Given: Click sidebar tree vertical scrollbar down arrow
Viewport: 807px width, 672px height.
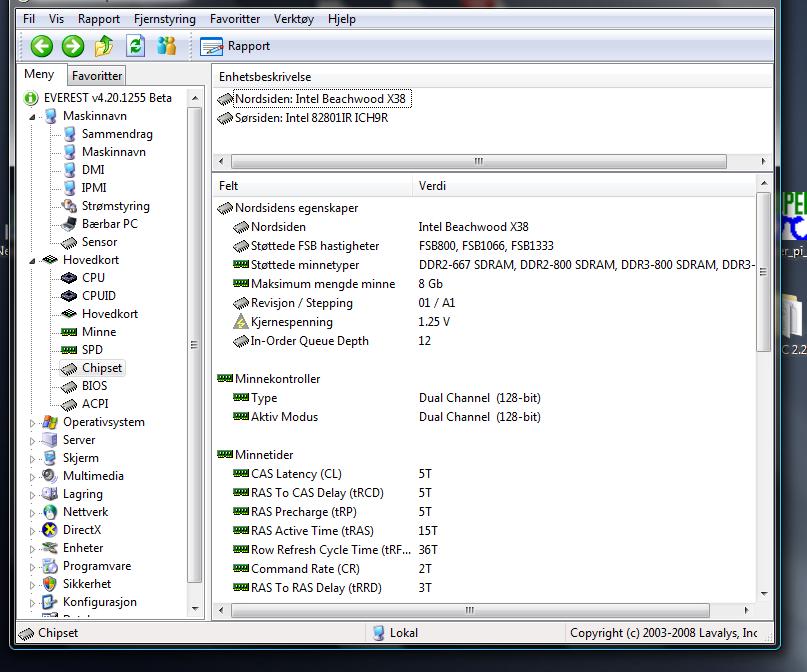Looking at the screenshot, I should pos(195,609).
